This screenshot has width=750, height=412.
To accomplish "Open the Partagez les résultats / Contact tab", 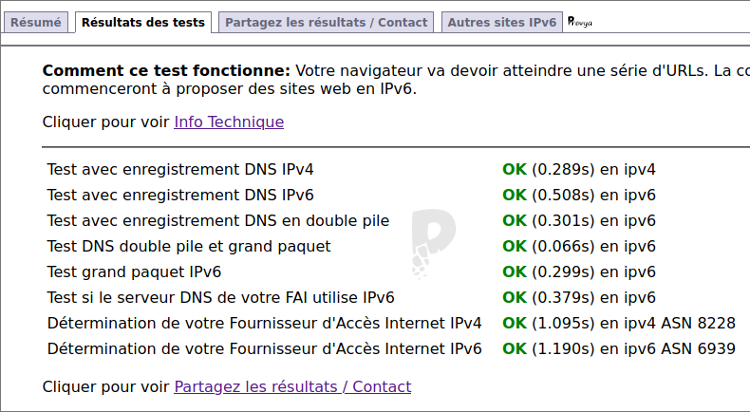I will (326, 22).
